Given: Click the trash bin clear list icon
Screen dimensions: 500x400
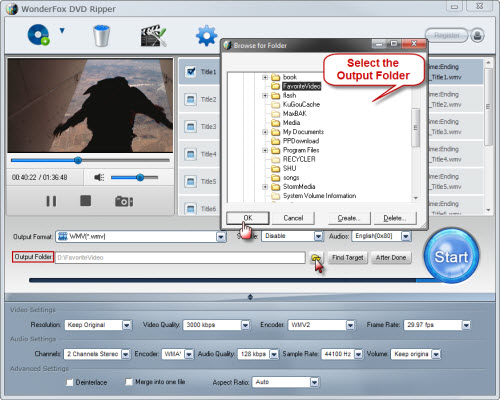Looking at the screenshot, I should click(x=102, y=35).
